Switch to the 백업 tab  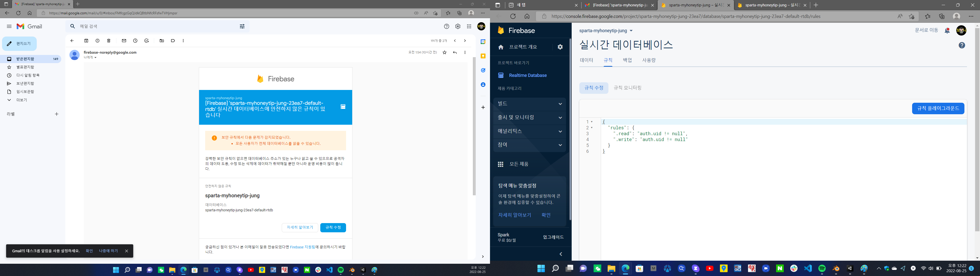pyautogui.click(x=627, y=60)
